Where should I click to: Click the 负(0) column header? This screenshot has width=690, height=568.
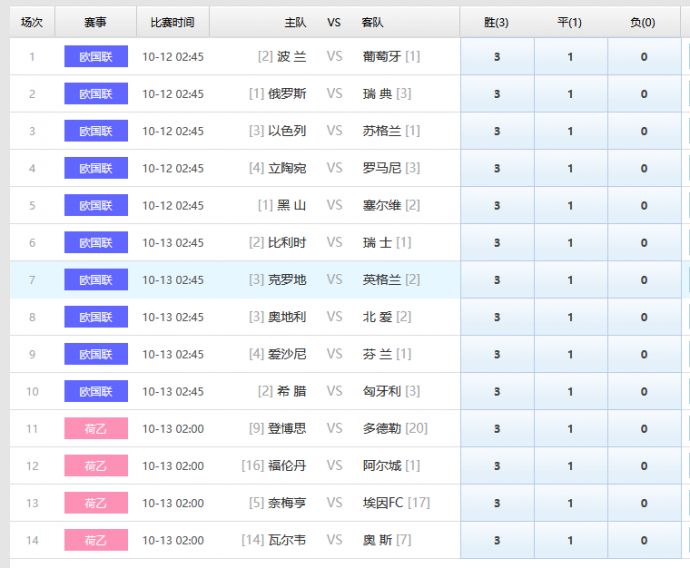pyautogui.click(x=643, y=22)
